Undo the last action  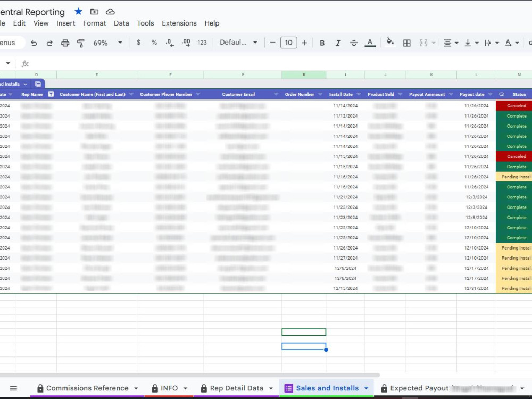tap(34, 43)
